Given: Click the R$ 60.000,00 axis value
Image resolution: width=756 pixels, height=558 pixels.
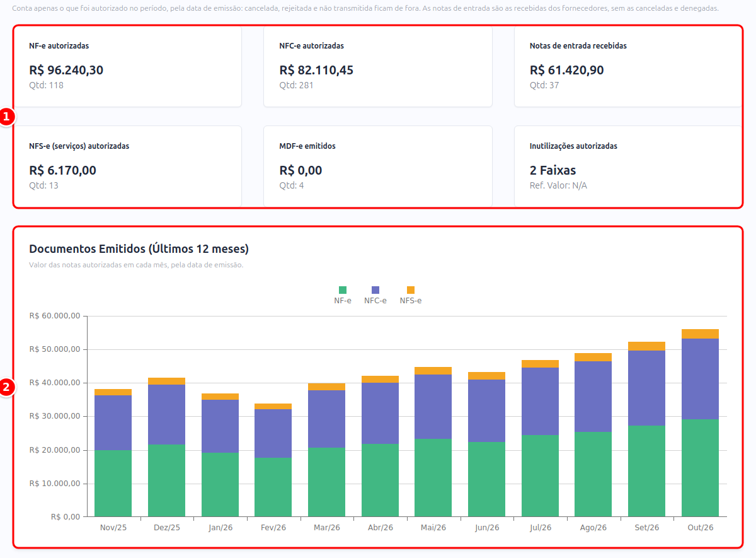Looking at the screenshot, I should 54,316.
